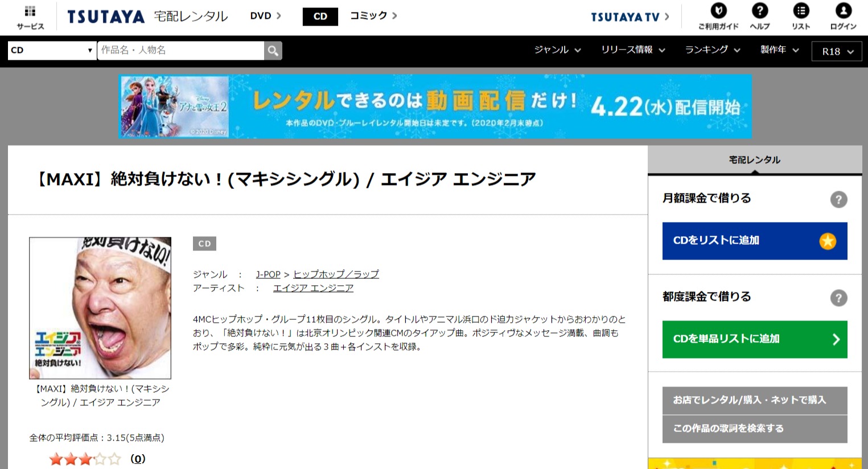Expand the 製作年 menu
Image resolution: width=868 pixels, height=469 pixels.
[x=780, y=50]
